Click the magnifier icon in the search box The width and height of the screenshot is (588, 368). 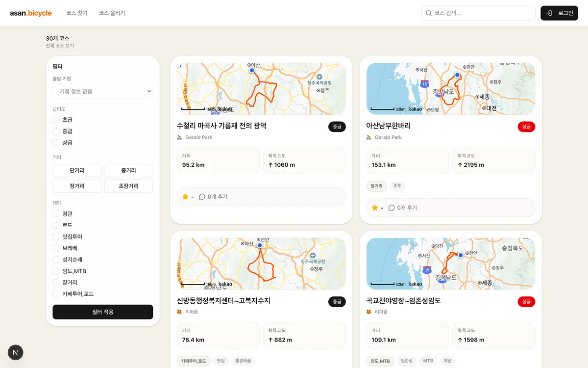point(429,13)
